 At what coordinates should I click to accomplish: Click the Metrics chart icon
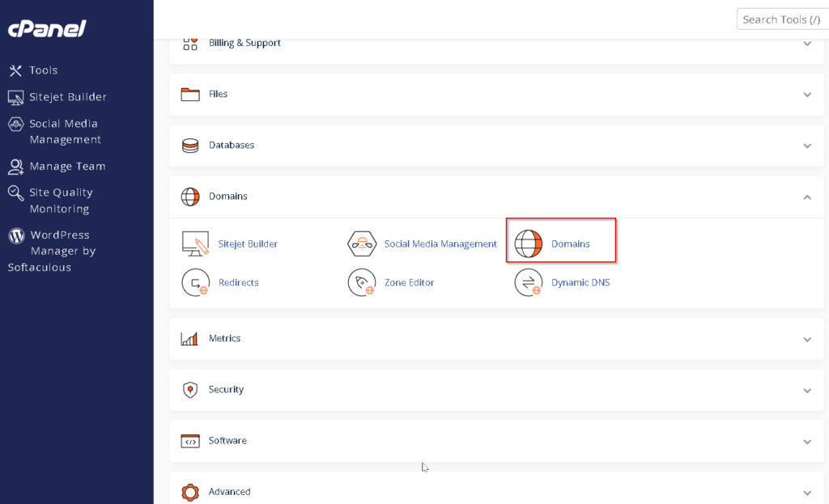click(189, 339)
